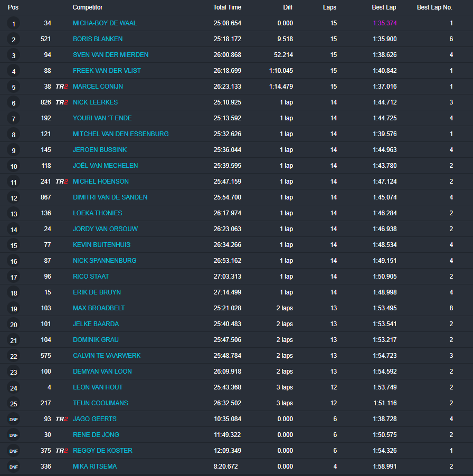This screenshot has height=476, width=473.
Task: Click the TR2 badge next to Jago Geerts
Action: 62,419
